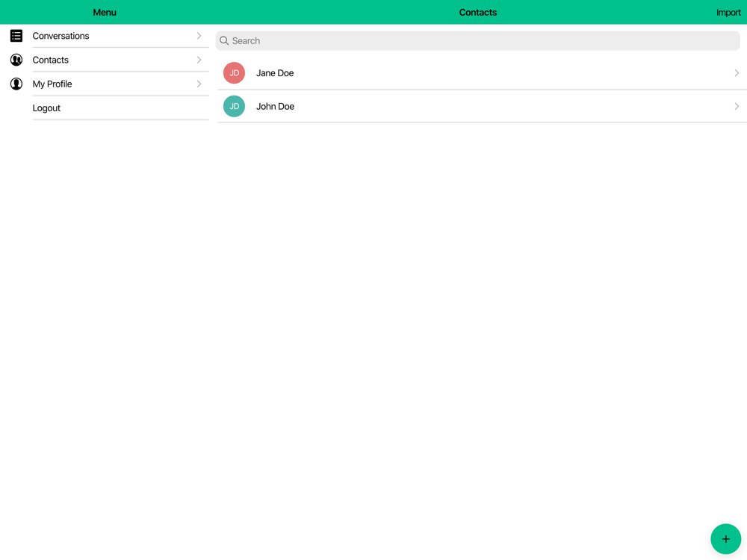This screenshot has width=747, height=560.
Task: Select the Jane Doe contact name
Action: pyautogui.click(x=275, y=73)
